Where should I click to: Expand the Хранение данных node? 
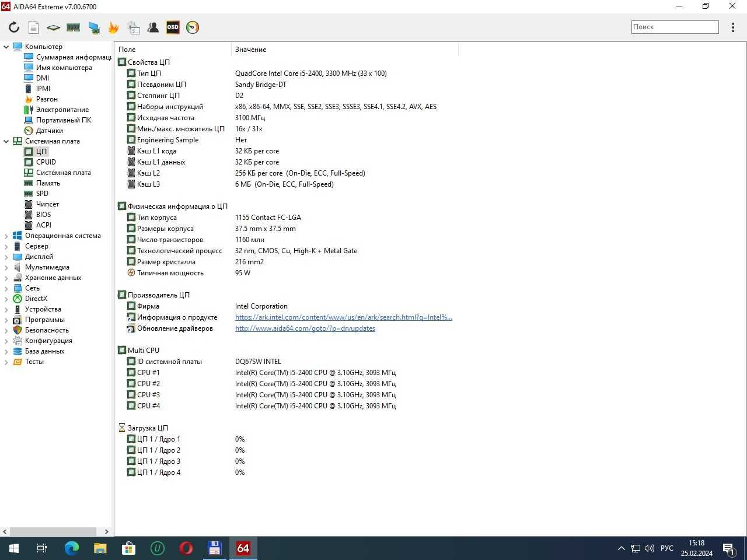6,278
